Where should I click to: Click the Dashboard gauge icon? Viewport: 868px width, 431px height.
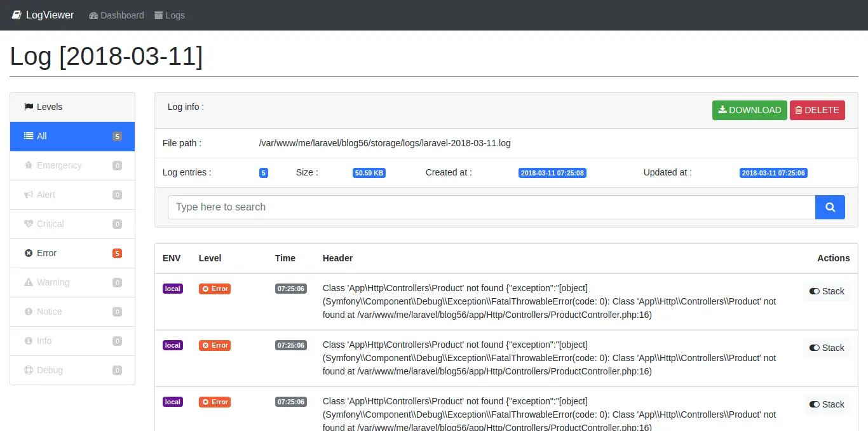[93, 15]
